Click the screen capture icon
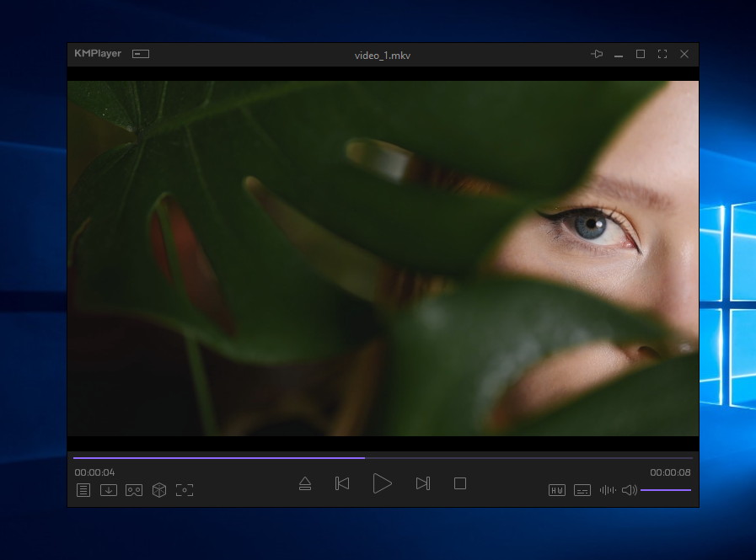The width and height of the screenshot is (756, 560). tap(185, 490)
